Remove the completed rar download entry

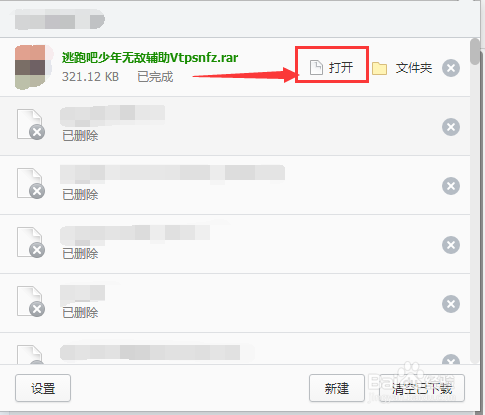[x=451, y=68]
